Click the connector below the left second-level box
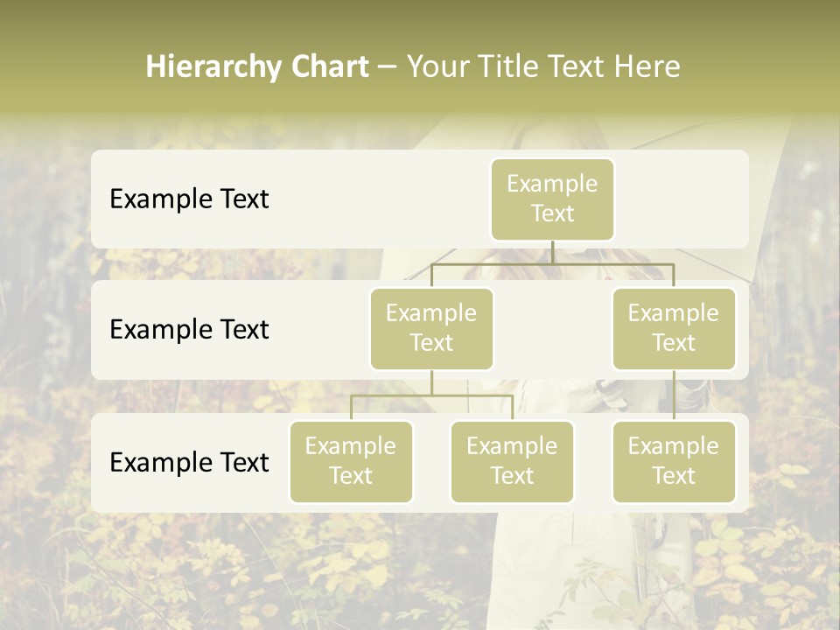This screenshot has width=840, height=630. [431, 382]
